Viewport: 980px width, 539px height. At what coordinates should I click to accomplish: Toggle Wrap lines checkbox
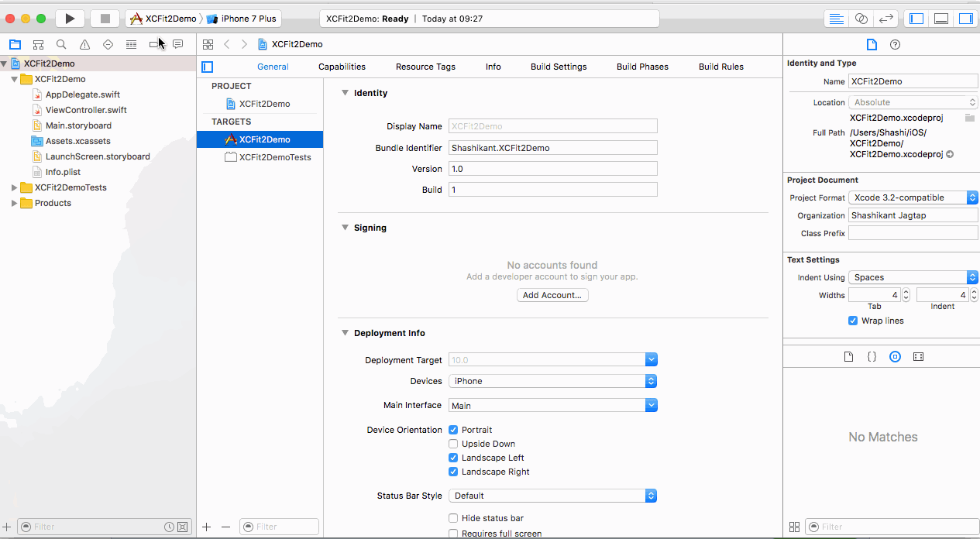[x=853, y=321]
